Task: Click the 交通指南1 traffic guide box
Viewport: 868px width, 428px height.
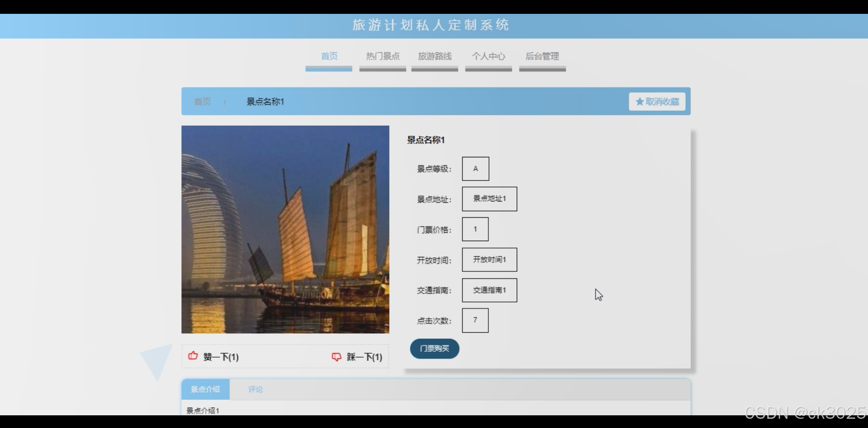Action: (x=489, y=290)
